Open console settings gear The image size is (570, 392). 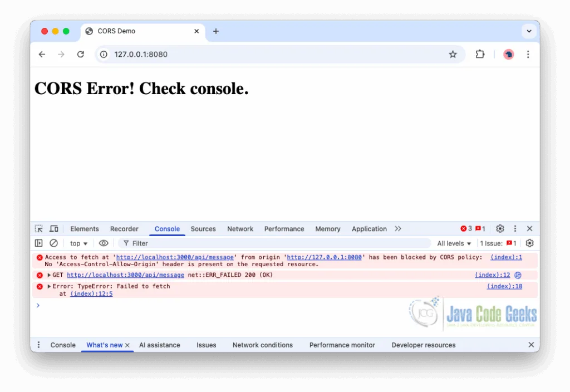(x=530, y=243)
